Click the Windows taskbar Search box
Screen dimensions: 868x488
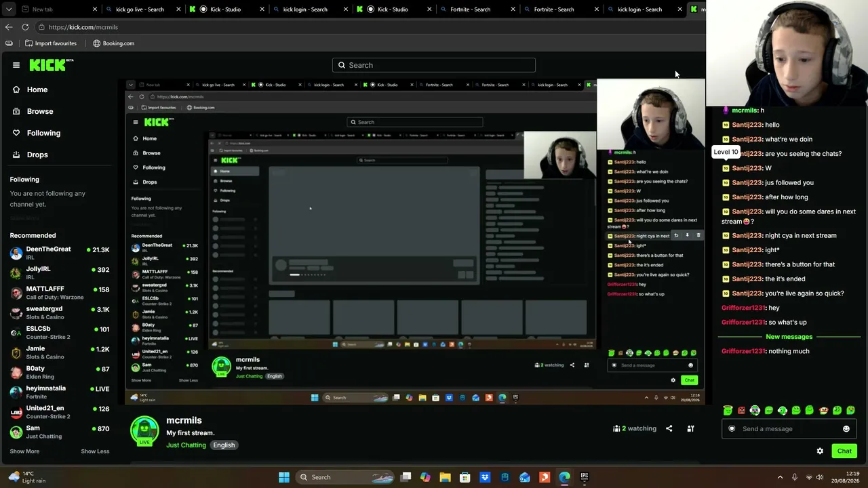point(345,477)
